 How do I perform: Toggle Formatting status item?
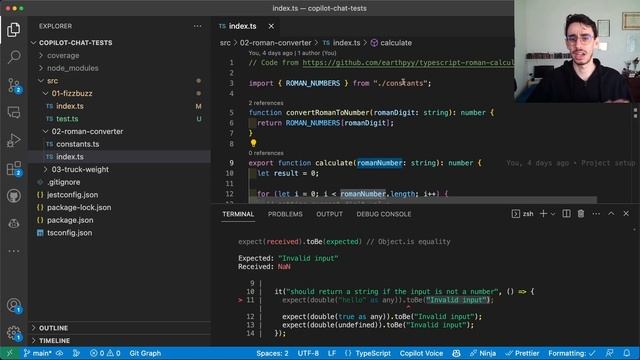572,353
